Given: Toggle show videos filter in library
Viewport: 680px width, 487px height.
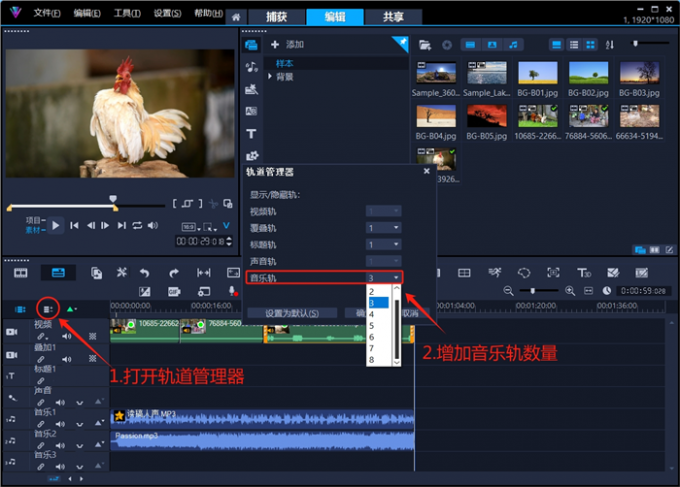Looking at the screenshot, I should point(471,45).
